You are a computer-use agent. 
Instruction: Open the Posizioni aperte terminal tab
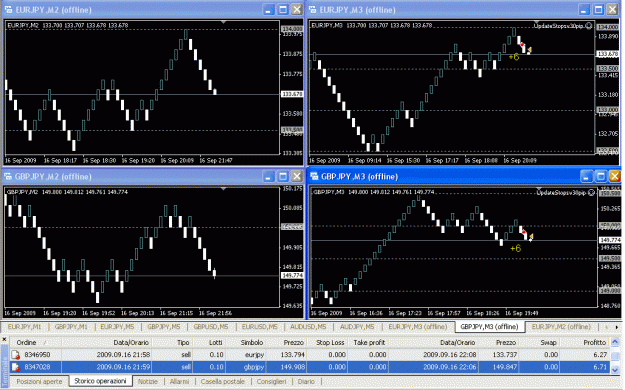39,382
